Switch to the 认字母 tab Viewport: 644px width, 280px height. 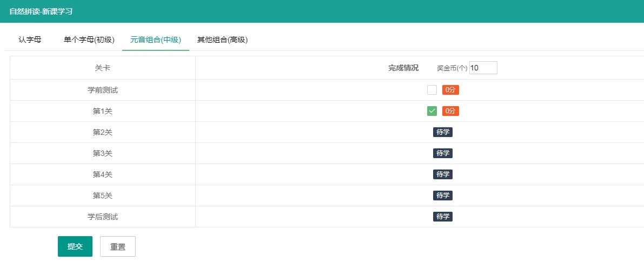pyautogui.click(x=30, y=40)
